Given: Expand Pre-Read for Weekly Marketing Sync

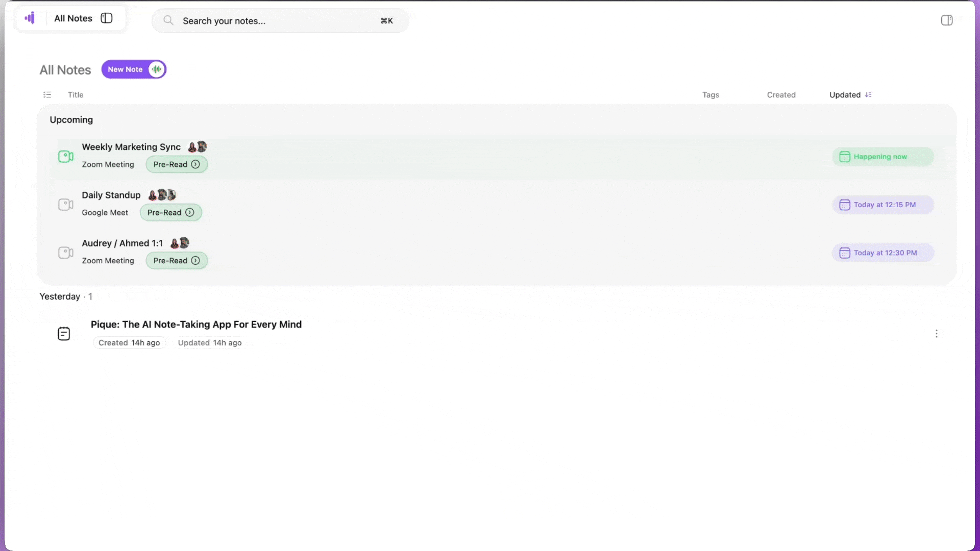Looking at the screenshot, I should point(176,164).
